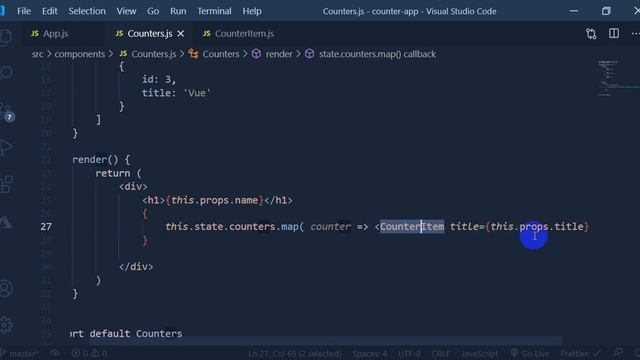Split the editor to the right
This screenshot has height=360, width=640.
point(613,33)
